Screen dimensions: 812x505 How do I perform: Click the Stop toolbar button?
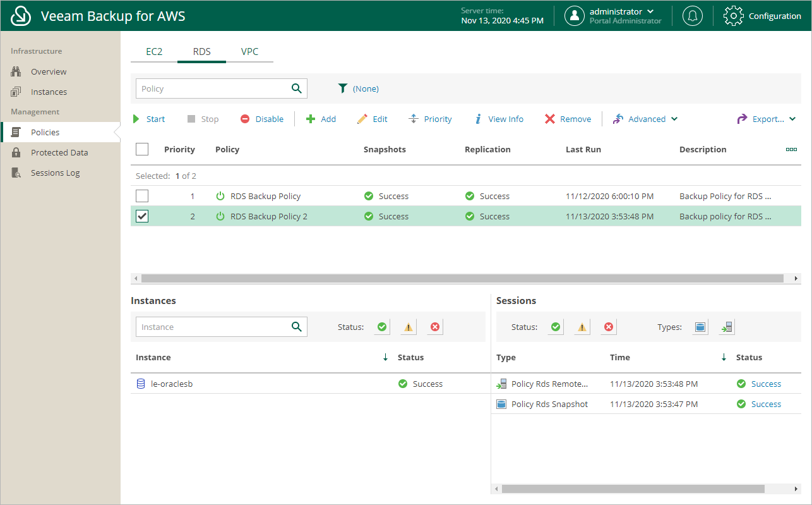point(203,119)
